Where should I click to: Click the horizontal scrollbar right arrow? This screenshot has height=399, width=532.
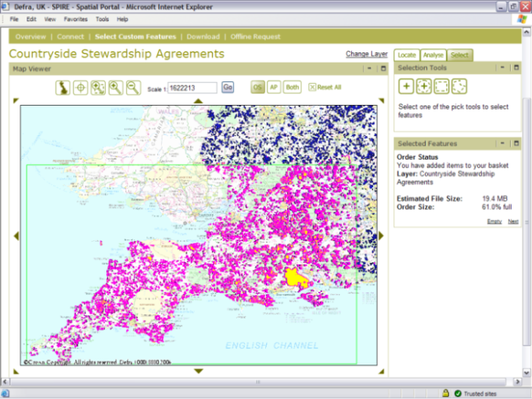pos(517,382)
